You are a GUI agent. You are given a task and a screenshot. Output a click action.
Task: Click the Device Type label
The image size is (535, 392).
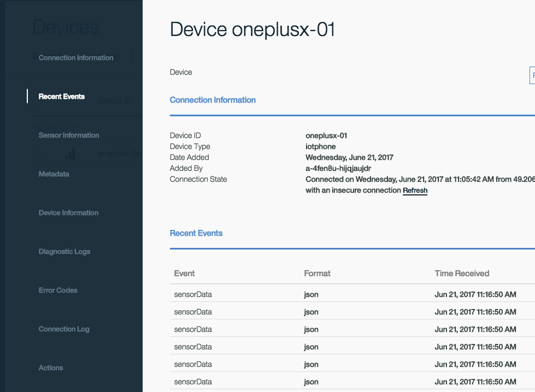tap(190, 146)
